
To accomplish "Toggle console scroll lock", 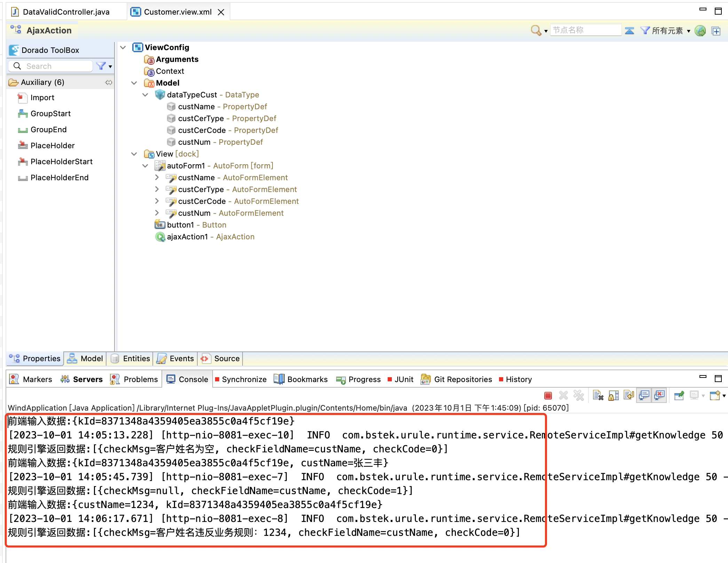I will coord(614,395).
